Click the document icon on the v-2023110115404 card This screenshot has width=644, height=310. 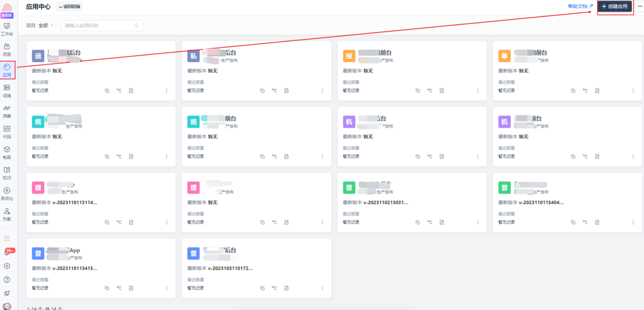point(597,222)
